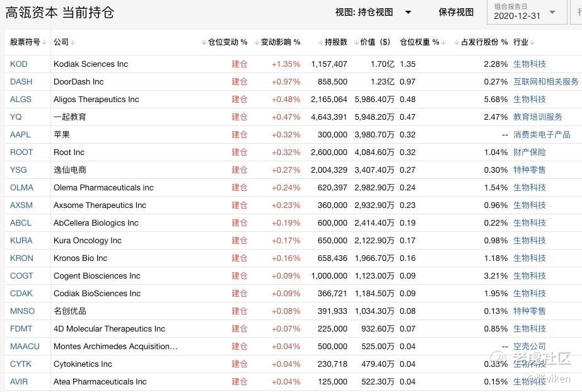582x392 pixels.
Task: Open the ALGS ticker link
Action: point(21,100)
